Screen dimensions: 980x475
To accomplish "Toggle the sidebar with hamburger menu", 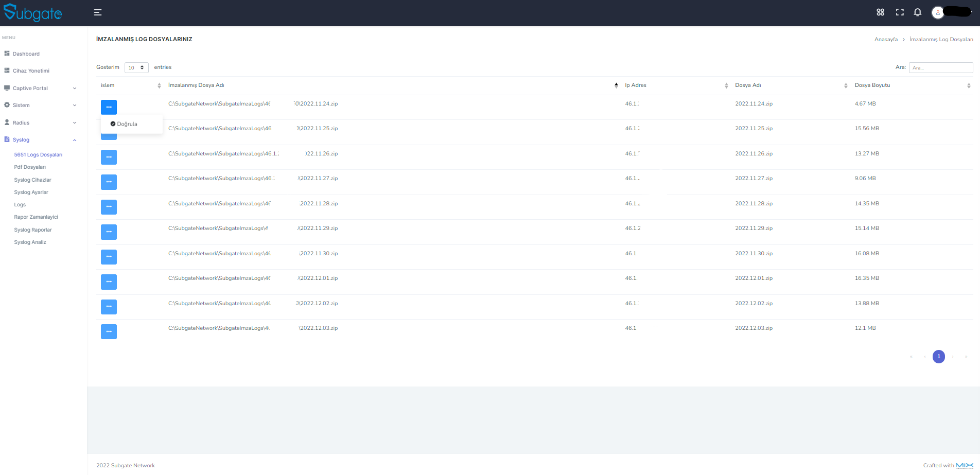I will point(97,12).
